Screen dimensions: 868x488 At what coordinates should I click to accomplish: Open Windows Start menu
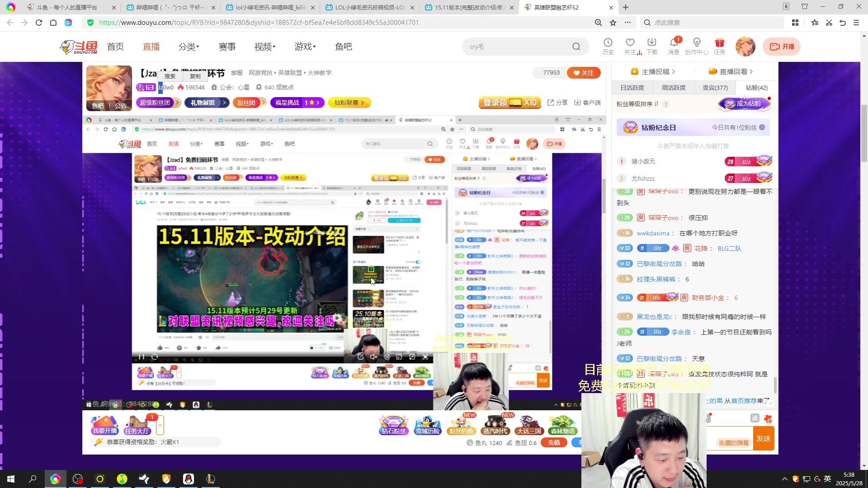11,479
